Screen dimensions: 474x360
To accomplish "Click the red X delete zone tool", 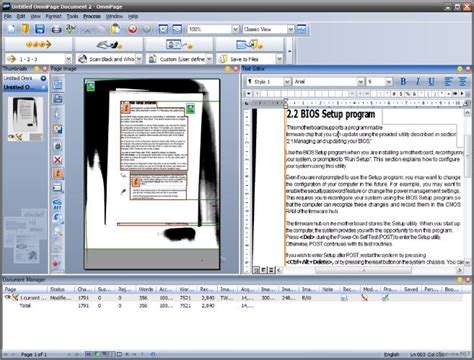I will [x=58, y=160].
